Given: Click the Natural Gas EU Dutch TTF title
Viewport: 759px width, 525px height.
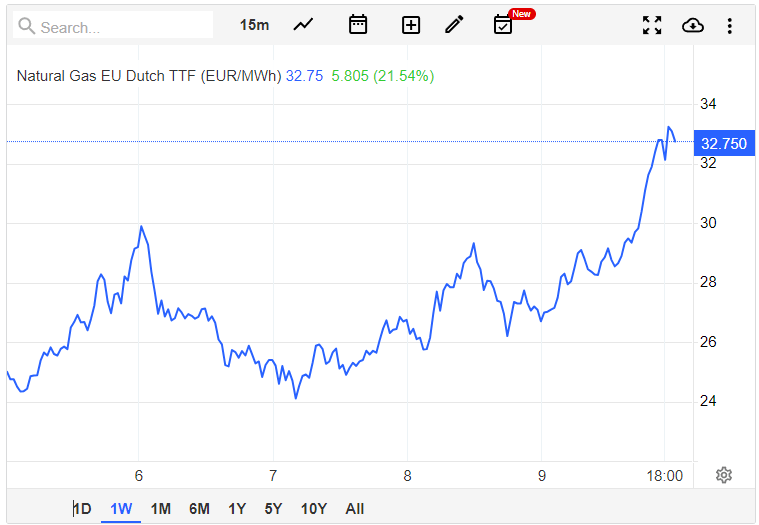Looking at the screenshot, I should (149, 76).
